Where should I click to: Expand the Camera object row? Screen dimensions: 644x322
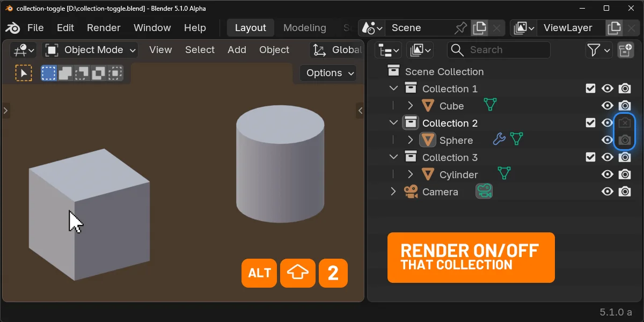point(393,192)
